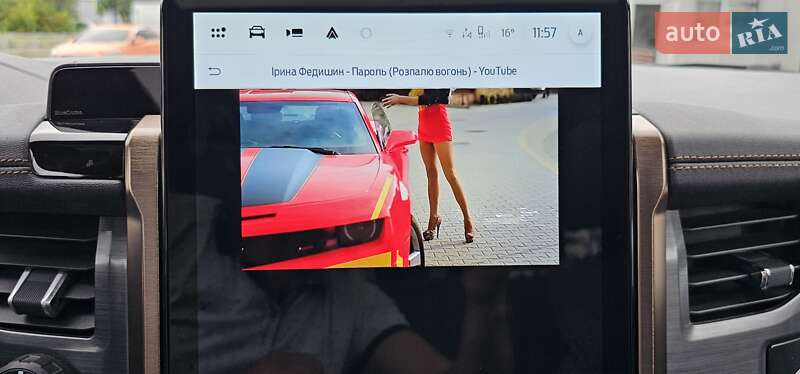Tap the dimmed circle icon in top bar
800x374 pixels.
(366, 33)
